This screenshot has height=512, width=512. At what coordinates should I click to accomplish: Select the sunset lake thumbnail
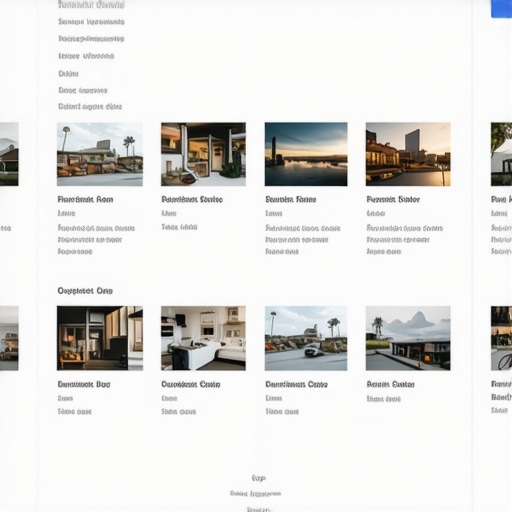[x=306, y=154]
